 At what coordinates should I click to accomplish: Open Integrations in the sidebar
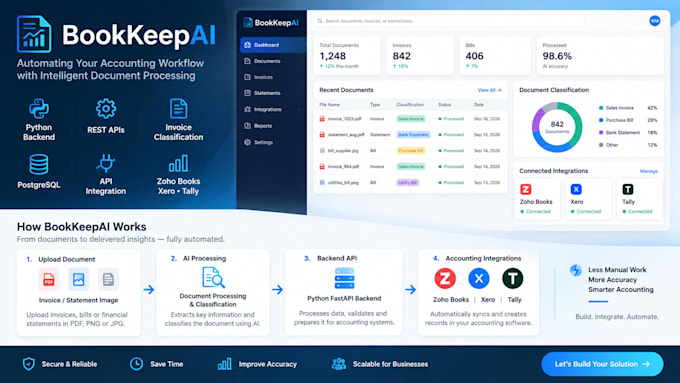click(x=273, y=109)
